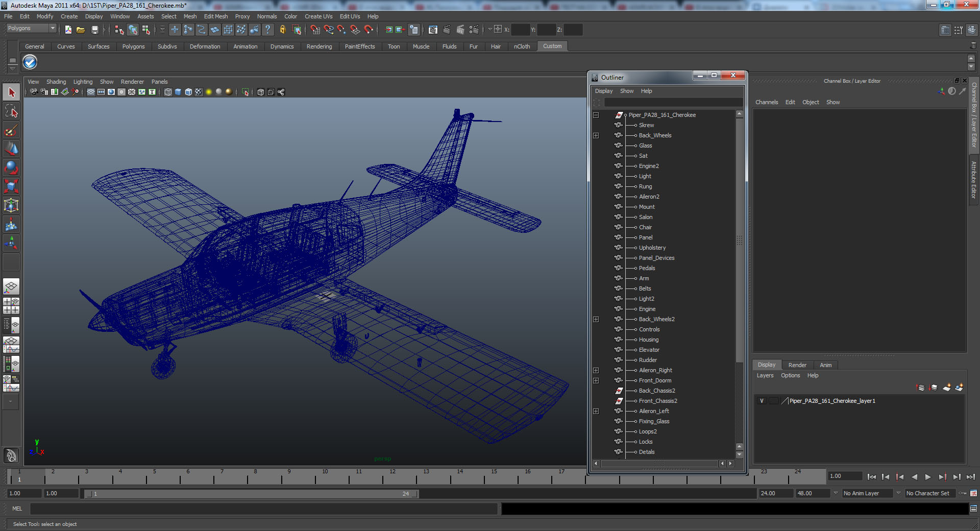The width and height of the screenshot is (980, 531).
Task: Open the viewport Shading menu
Action: coord(56,82)
